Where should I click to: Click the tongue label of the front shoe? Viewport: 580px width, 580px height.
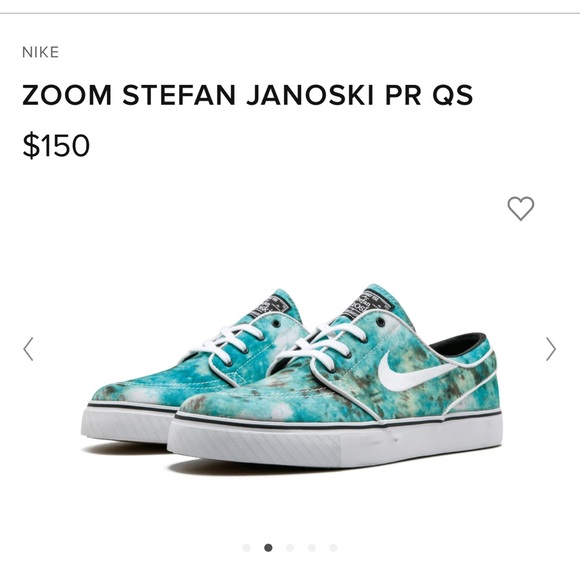coord(367,303)
